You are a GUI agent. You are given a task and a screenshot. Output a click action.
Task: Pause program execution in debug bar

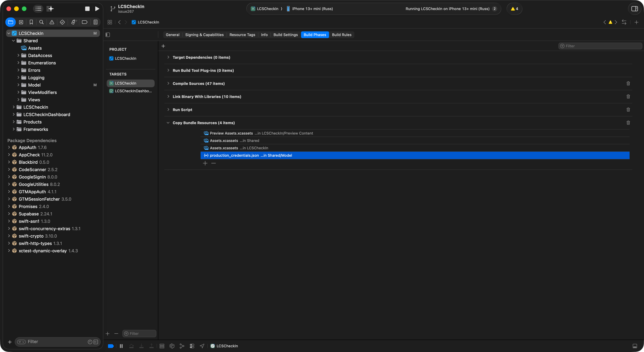pyautogui.click(x=121, y=346)
